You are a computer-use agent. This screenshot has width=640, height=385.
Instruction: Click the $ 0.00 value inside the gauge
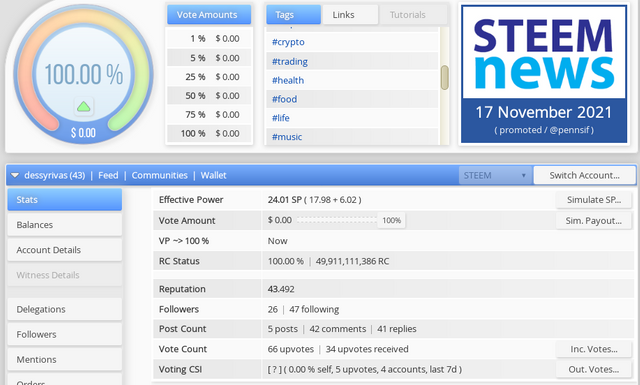point(83,133)
